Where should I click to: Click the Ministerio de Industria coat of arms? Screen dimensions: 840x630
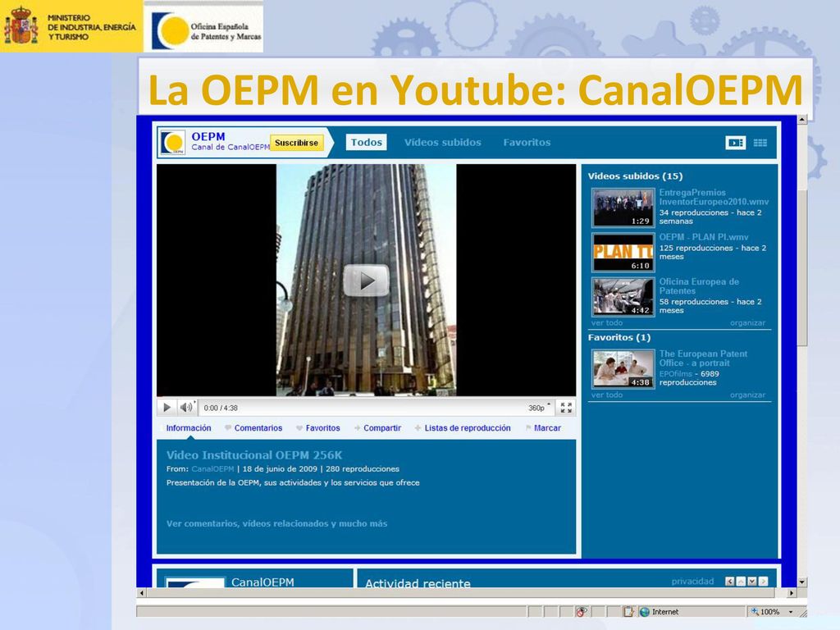21,25
